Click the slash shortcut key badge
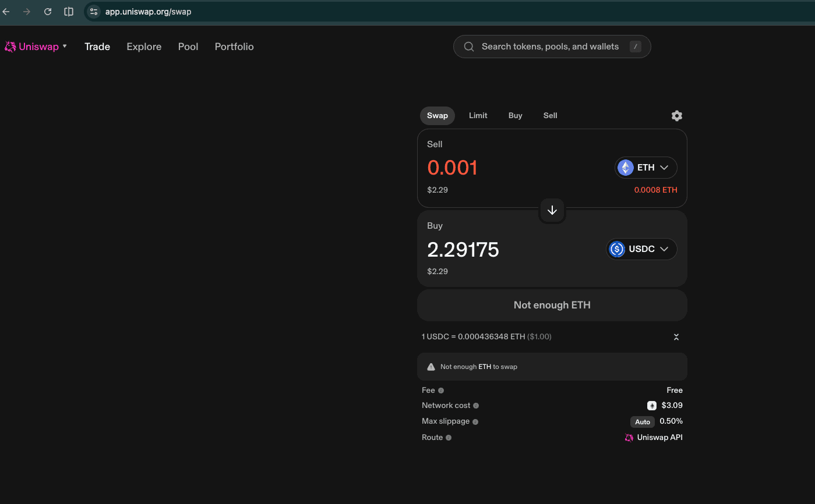Viewport: 815px width, 504px height. click(636, 47)
